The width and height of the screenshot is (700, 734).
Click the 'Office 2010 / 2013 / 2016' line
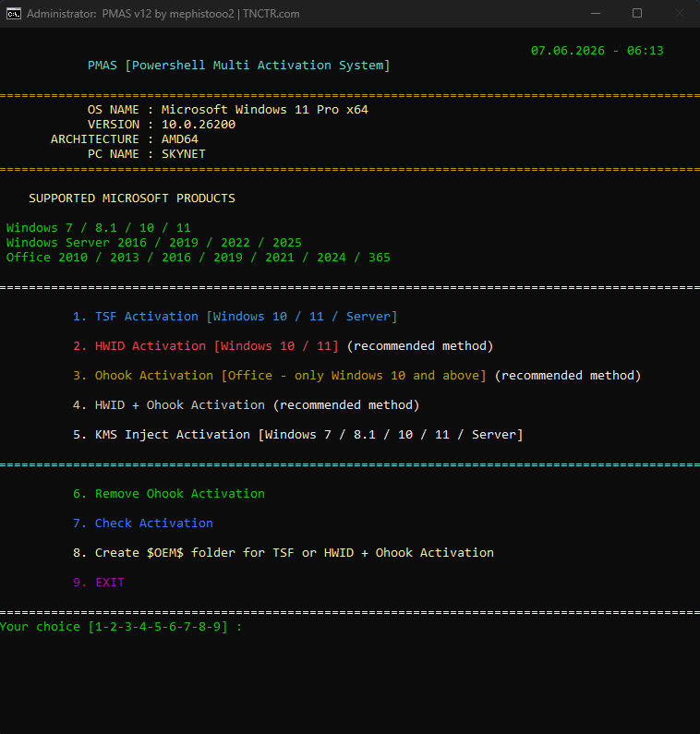click(x=198, y=258)
